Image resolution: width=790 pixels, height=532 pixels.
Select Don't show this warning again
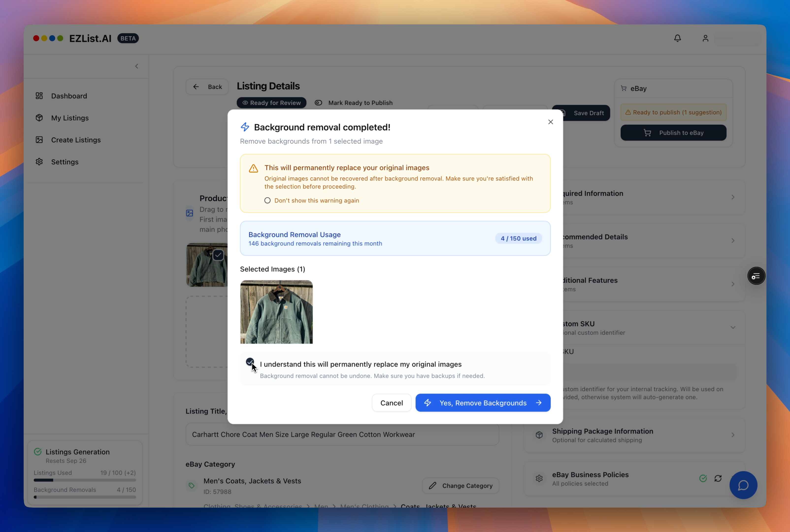[x=267, y=200]
